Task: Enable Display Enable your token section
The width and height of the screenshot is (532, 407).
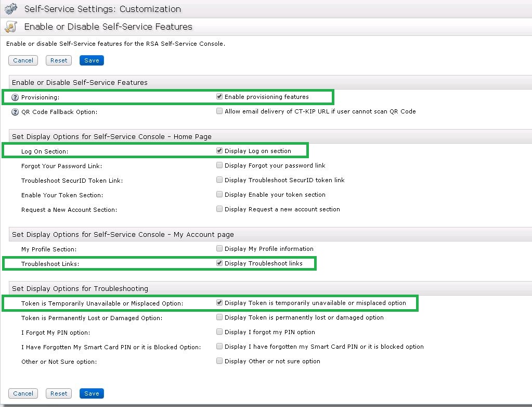Action: [219, 194]
